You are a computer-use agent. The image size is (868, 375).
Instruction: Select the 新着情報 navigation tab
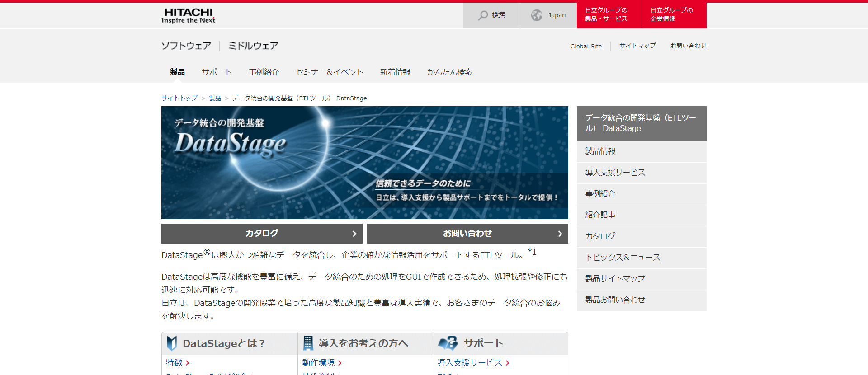coord(395,72)
